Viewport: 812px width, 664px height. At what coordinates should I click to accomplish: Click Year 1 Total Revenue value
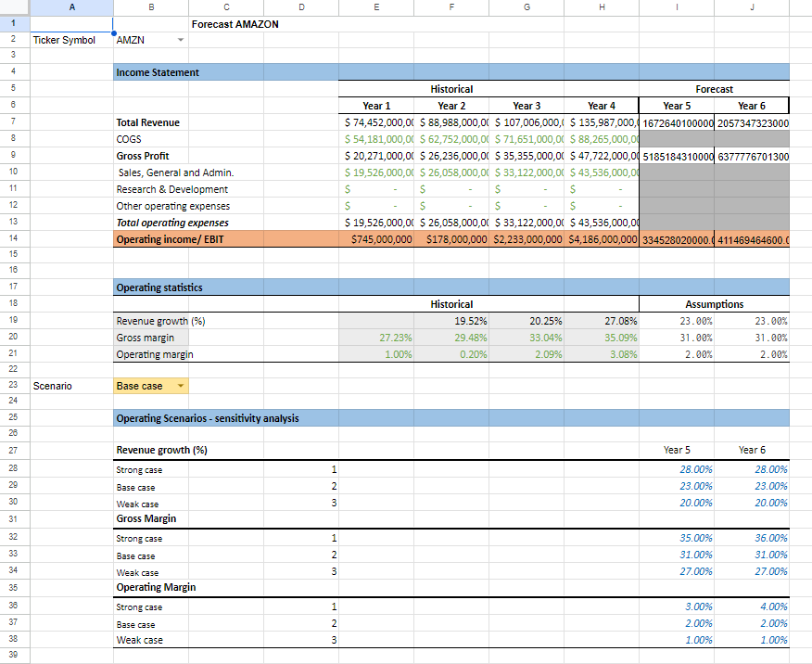(x=375, y=122)
